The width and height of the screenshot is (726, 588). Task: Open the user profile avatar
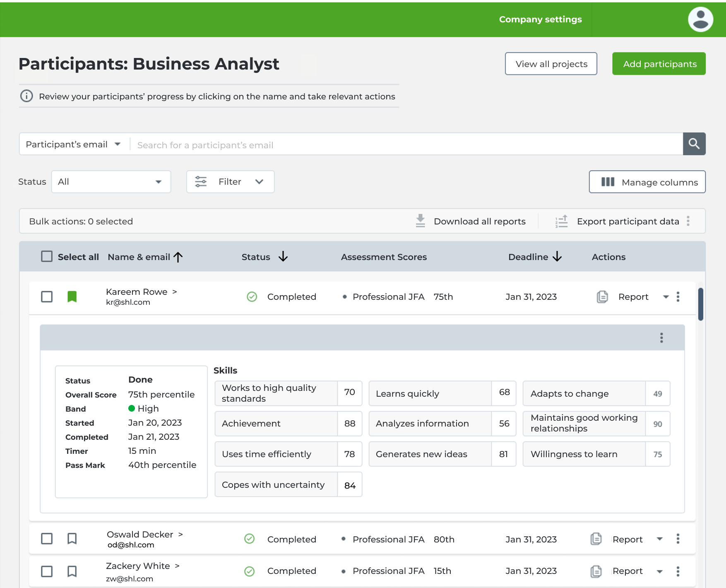pos(700,19)
